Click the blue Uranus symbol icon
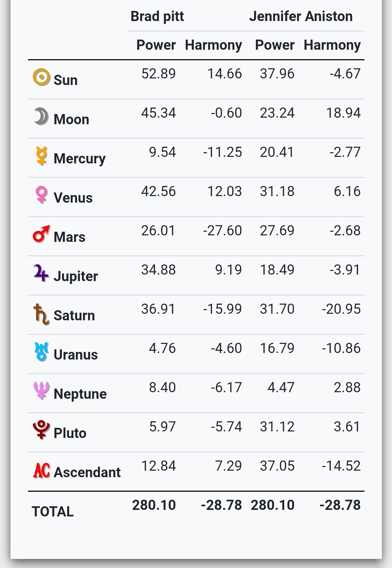Image resolution: width=392 pixels, height=568 pixels. pos(41,352)
